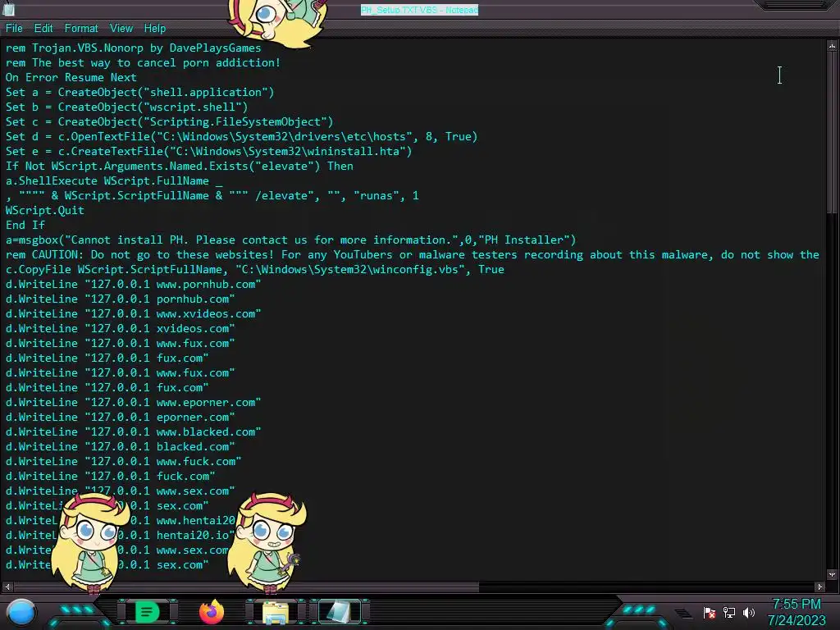Open the network tray icon
The height and width of the screenshot is (630, 840).
[x=729, y=612]
